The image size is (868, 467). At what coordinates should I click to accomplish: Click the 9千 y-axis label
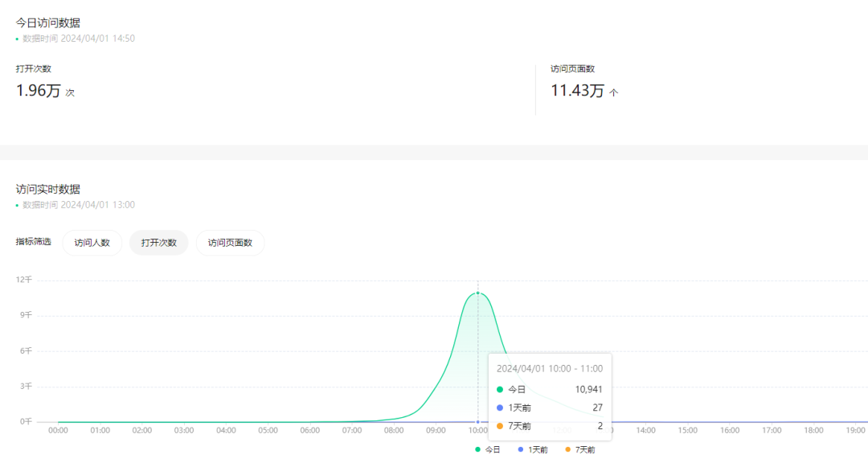[x=26, y=315]
